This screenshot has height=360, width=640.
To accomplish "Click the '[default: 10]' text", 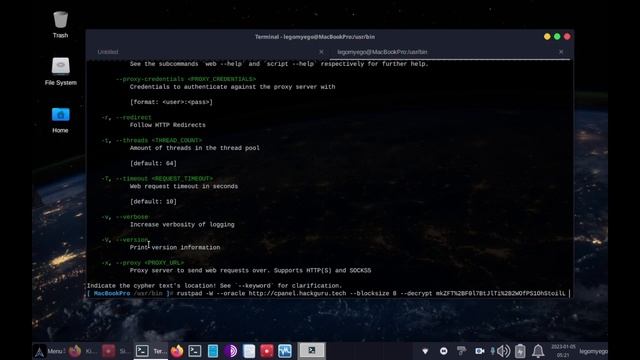I will click(153, 202).
